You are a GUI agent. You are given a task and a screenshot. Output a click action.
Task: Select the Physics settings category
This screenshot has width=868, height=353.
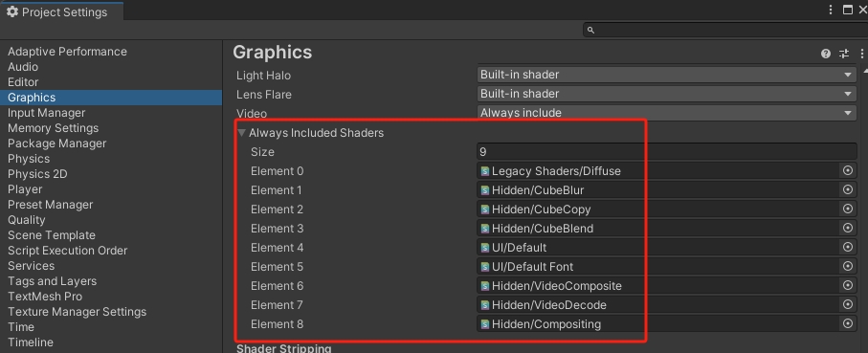point(29,159)
